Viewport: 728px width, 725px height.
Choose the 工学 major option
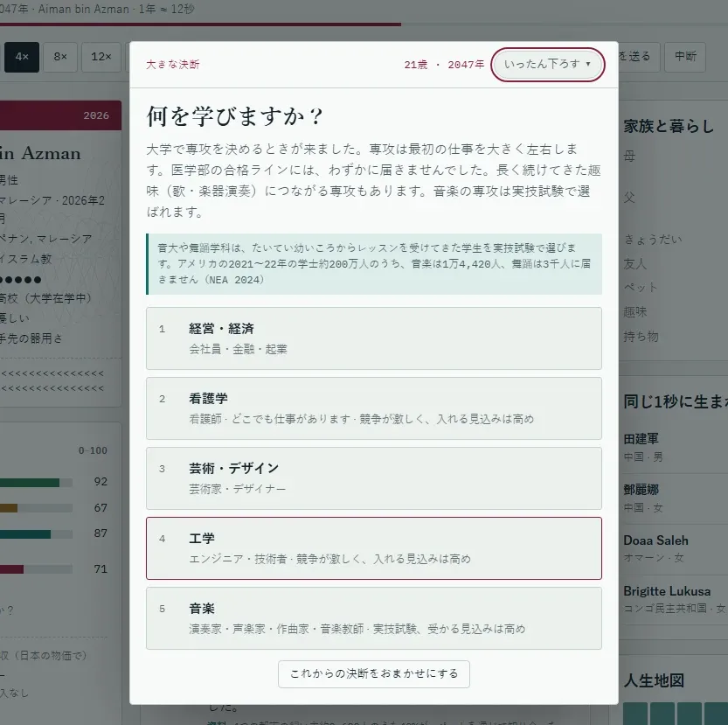374,548
